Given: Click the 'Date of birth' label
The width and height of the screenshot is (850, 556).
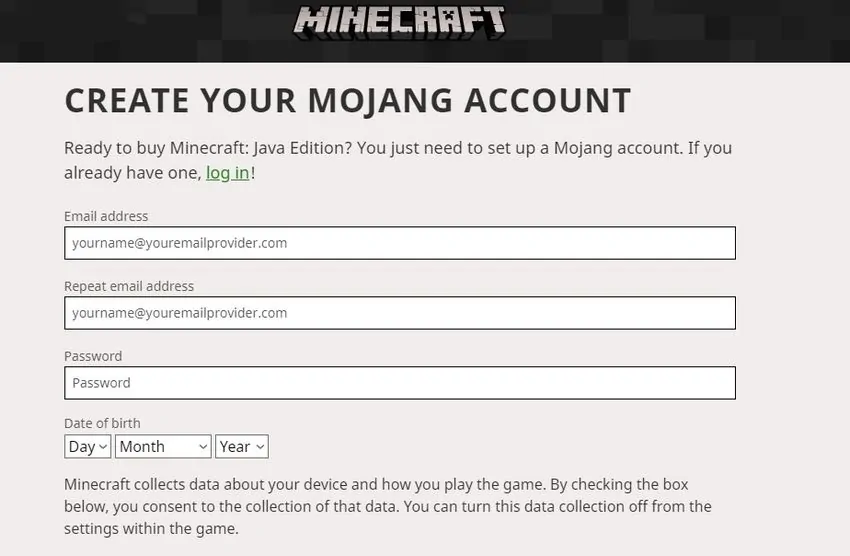Looking at the screenshot, I should (x=102, y=423).
